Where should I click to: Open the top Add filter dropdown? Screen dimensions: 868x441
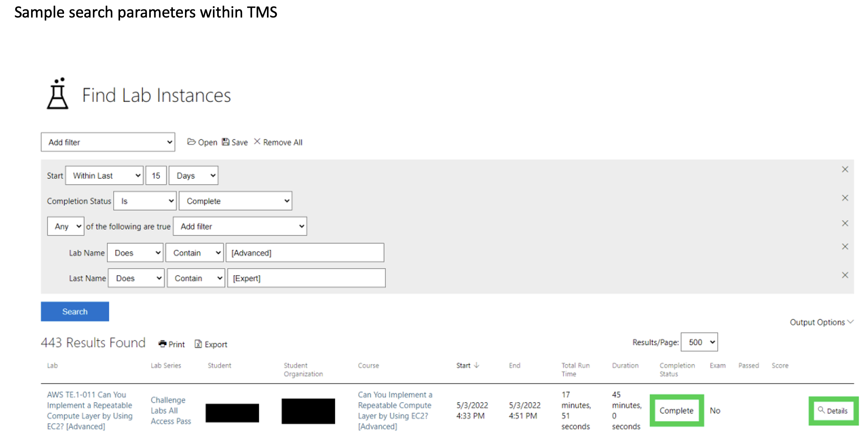(x=108, y=142)
